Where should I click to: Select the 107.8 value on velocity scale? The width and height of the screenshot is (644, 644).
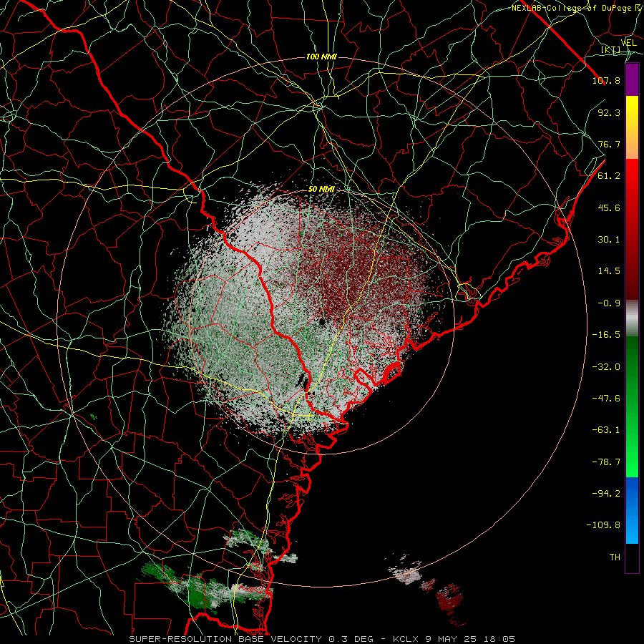coord(606,80)
